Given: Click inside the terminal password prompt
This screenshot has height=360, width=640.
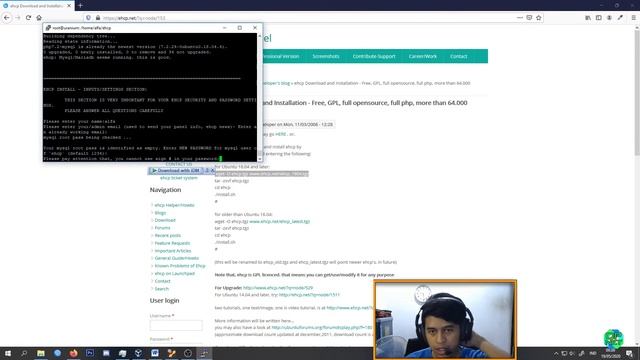Looking at the screenshot, I should (220, 158).
